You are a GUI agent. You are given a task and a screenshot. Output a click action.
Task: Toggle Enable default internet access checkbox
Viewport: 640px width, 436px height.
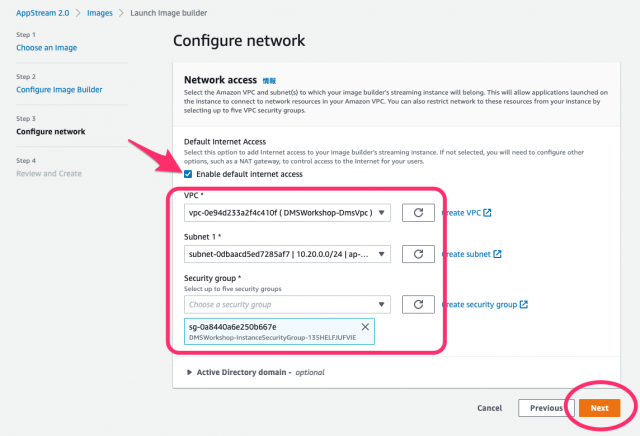(188, 174)
